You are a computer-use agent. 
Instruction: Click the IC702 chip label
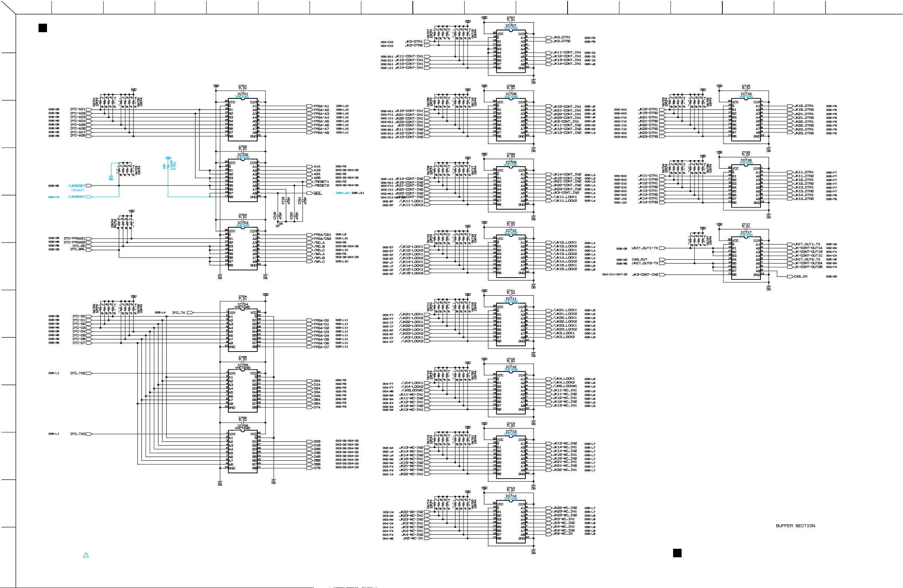(x=243, y=154)
